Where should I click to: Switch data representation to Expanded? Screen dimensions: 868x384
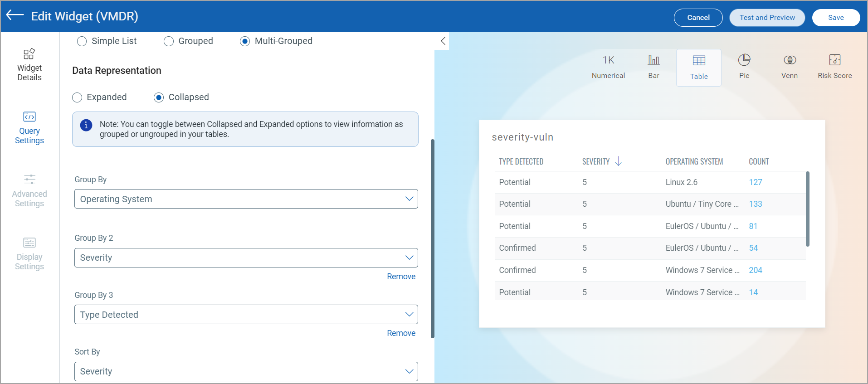78,97
